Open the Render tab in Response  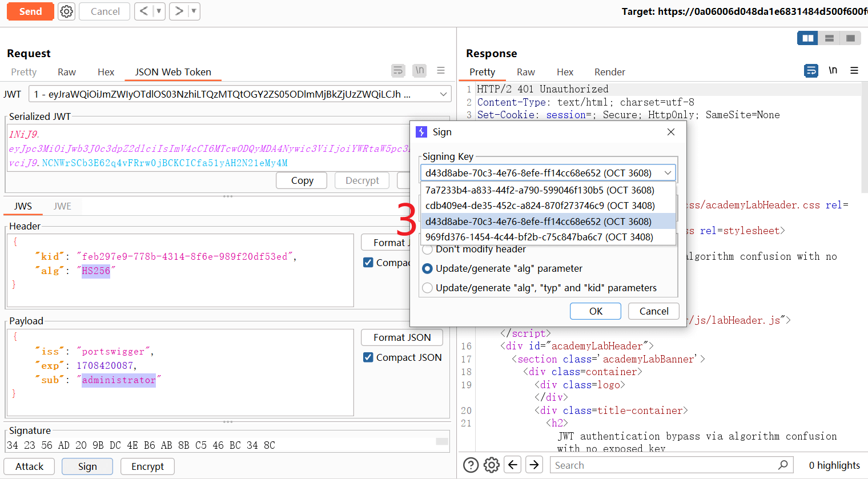[x=609, y=72]
